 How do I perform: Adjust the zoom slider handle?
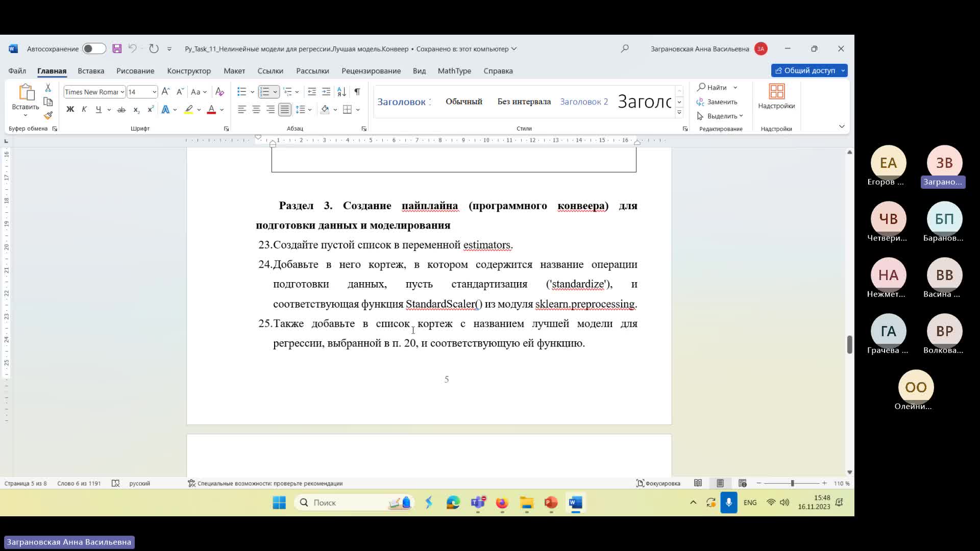(x=792, y=483)
